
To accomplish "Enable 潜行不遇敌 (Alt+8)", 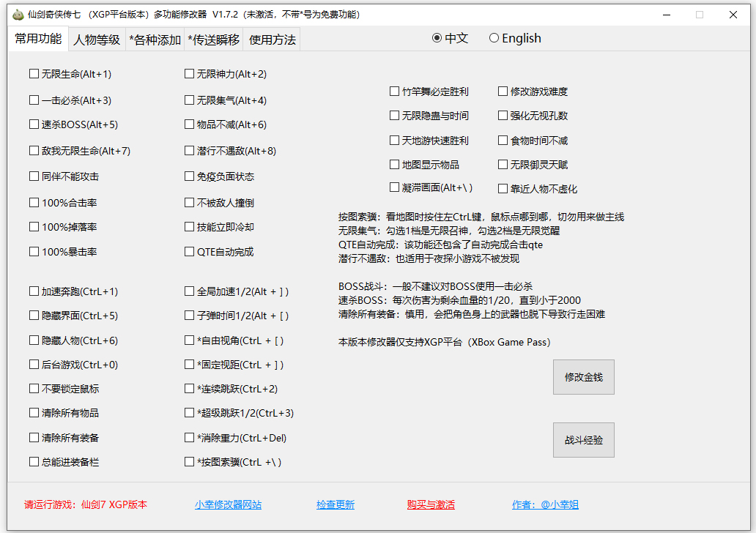I will [x=189, y=150].
